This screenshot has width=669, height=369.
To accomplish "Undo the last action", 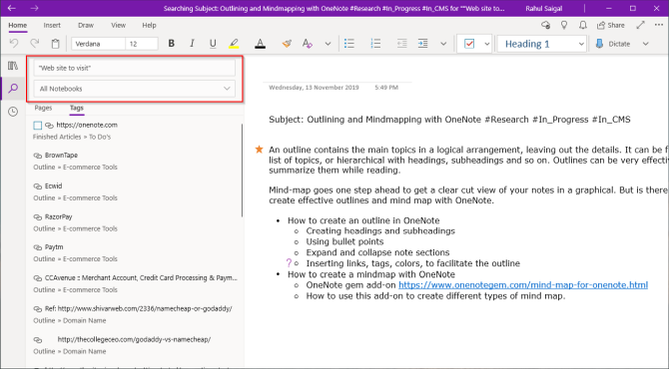I will [14, 44].
